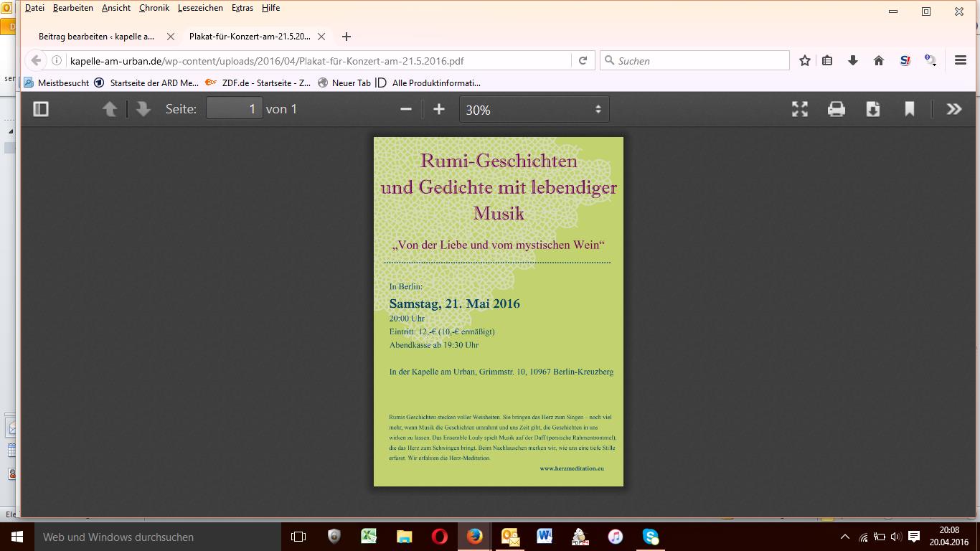Screen dimensions: 980x551
Task: Open the Firefox hamburger menu
Action: [x=961, y=61]
